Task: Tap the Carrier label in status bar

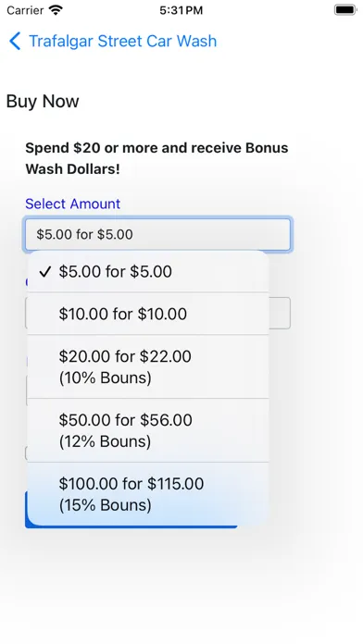Action: coord(25,10)
